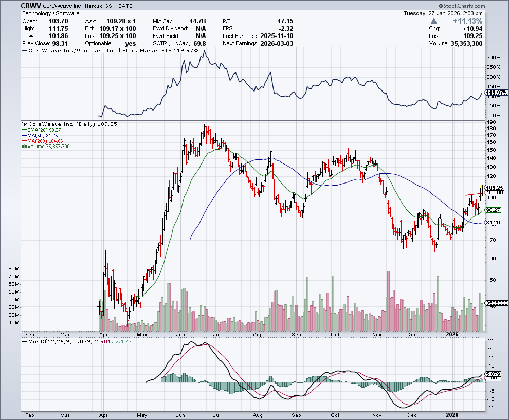Click the 5.079 MACD value tag on the axis
This screenshot has height=420, width=509.
493,374
